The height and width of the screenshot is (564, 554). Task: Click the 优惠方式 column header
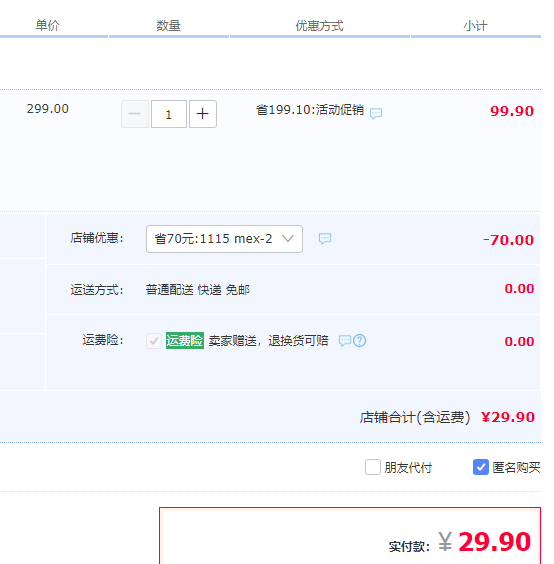tap(319, 25)
